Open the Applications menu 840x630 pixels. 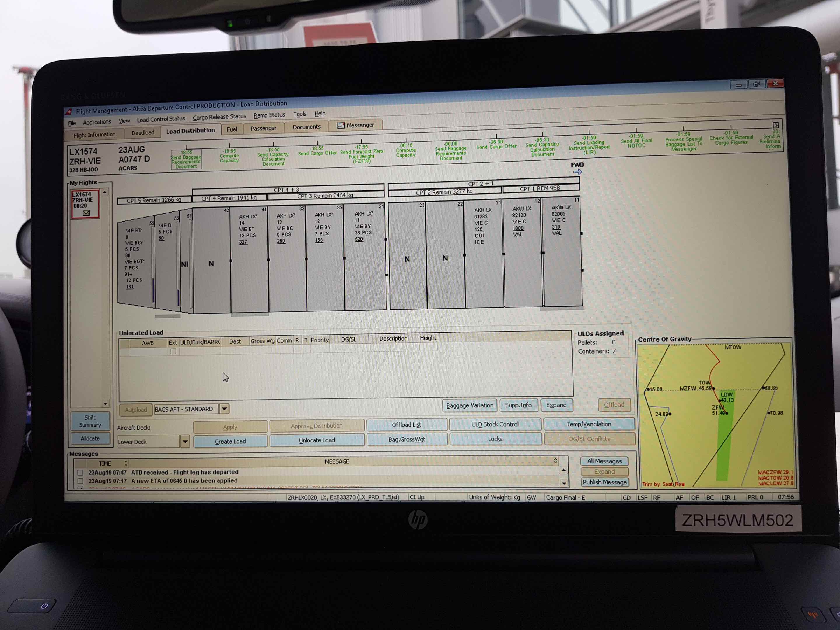(97, 122)
